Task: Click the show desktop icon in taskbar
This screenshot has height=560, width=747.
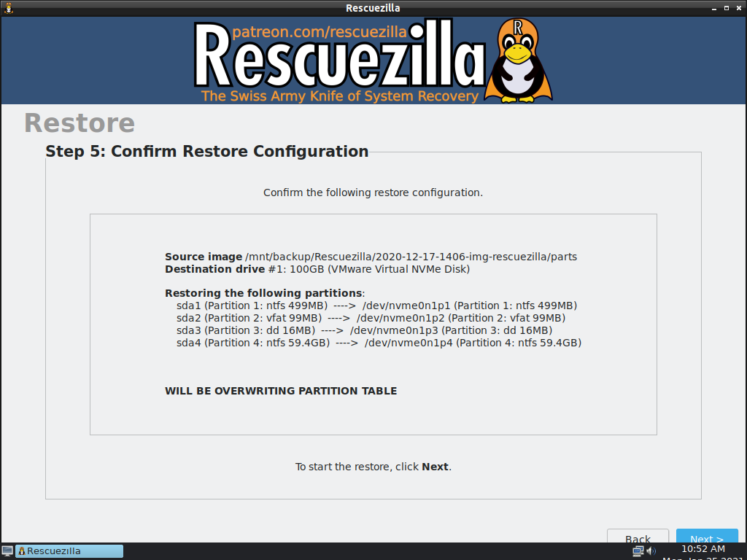Action: tap(7, 551)
